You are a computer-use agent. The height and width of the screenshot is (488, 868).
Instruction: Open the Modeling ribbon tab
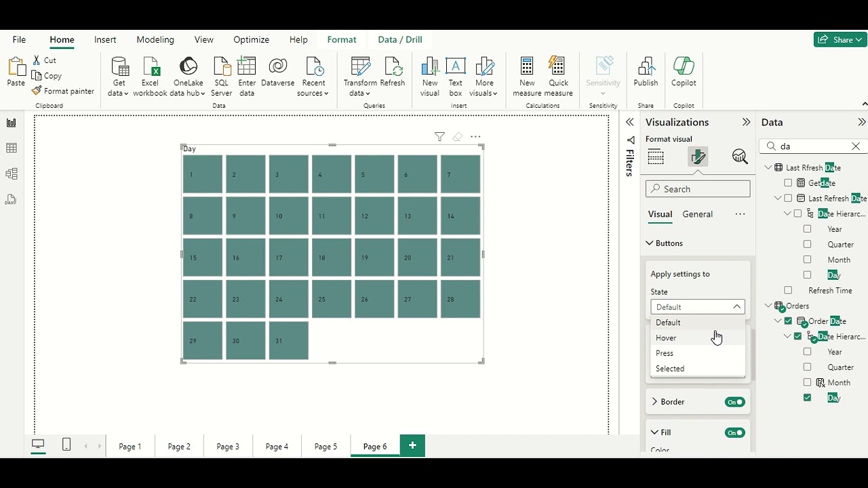pyautogui.click(x=155, y=40)
